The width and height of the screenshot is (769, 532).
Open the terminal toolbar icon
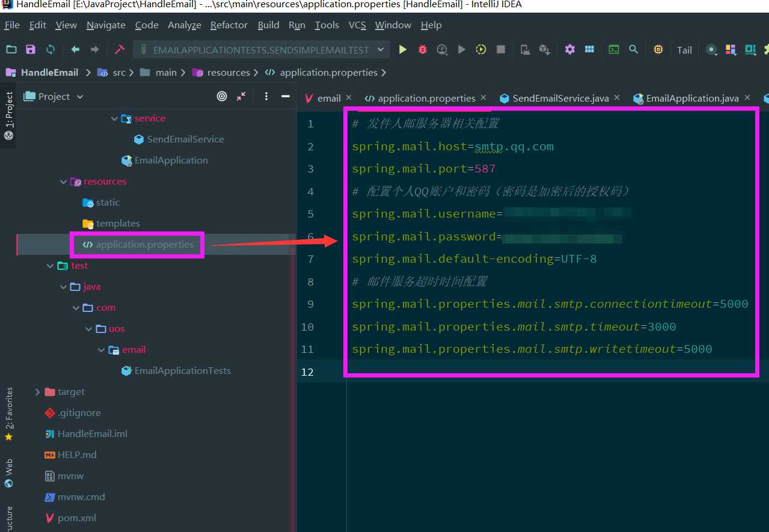click(x=614, y=49)
